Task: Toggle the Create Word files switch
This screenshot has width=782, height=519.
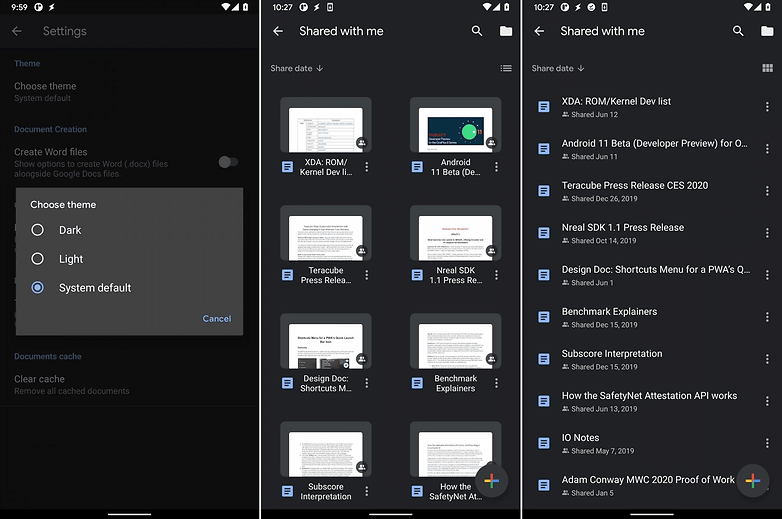Action: click(228, 162)
